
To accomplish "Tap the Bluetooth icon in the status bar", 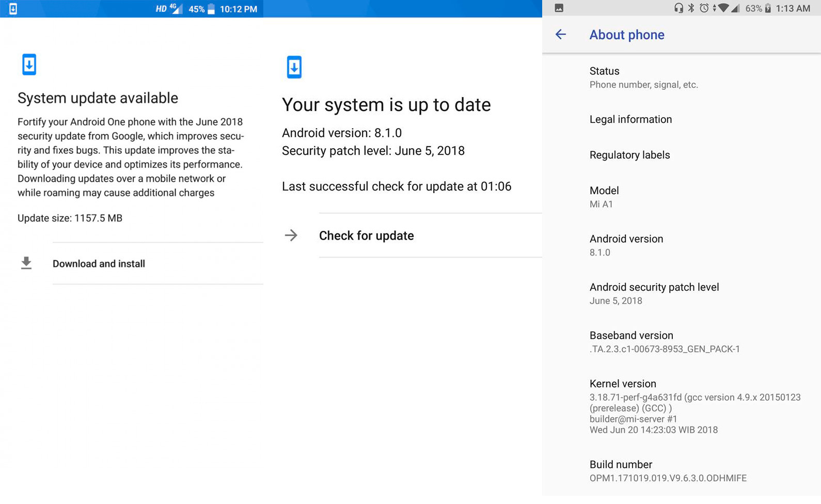I will point(691,8).
